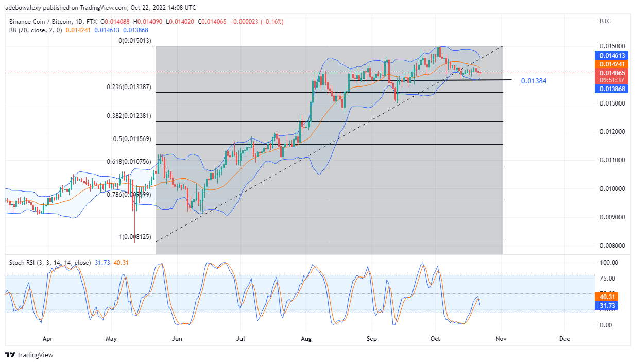
Task: Click the blue 0.013868 lower band price tag
Action: click(x=610, y=89)
